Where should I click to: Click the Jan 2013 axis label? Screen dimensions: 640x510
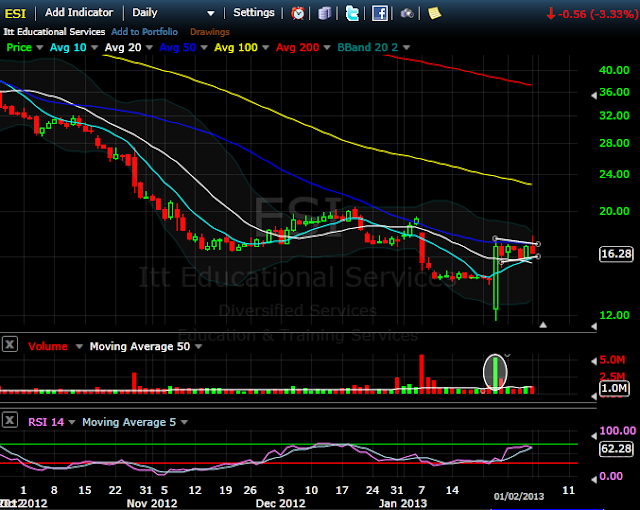point(403,503)
